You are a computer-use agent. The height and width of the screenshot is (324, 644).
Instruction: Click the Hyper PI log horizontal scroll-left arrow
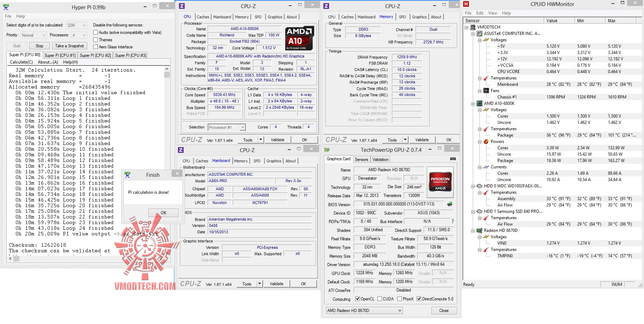(11, 259)
